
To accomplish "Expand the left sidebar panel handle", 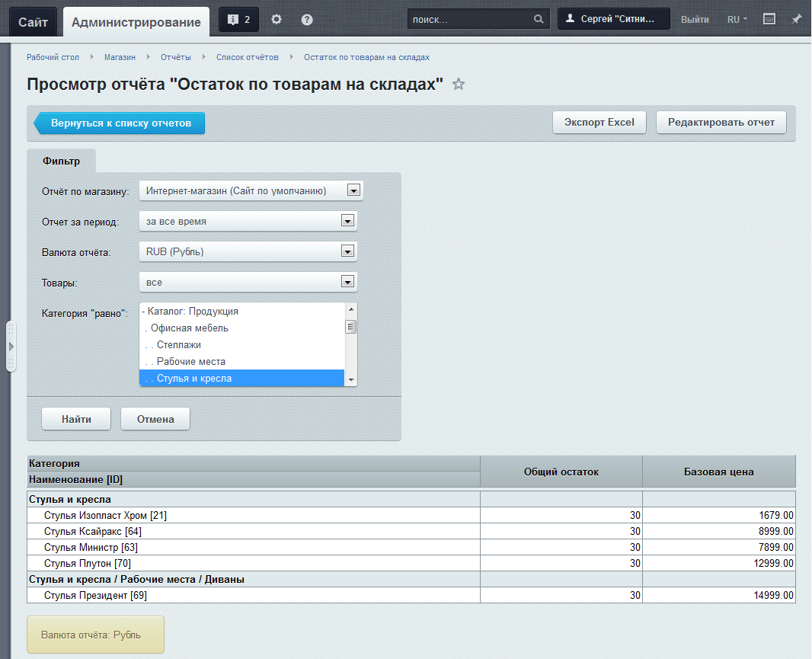I will (11, 347).
